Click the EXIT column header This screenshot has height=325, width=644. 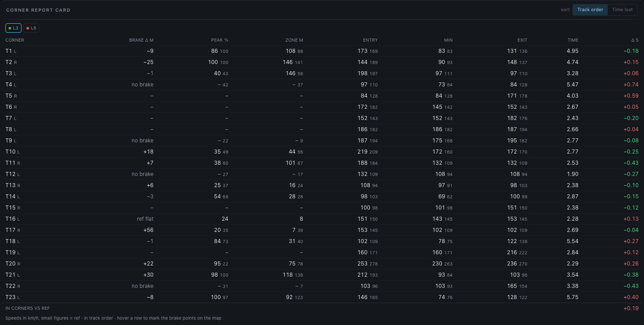coord(522,40)
